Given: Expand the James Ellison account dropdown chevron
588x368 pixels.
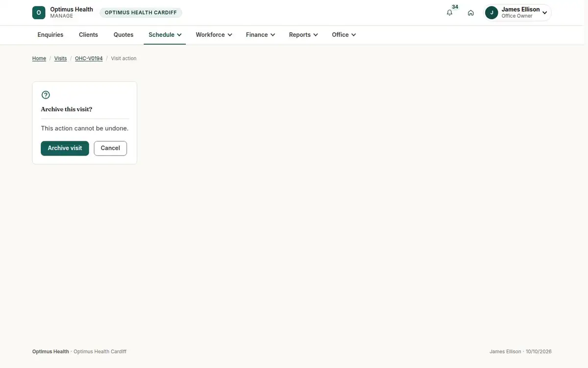Looking at the screenshot, I should coord(544,13).
